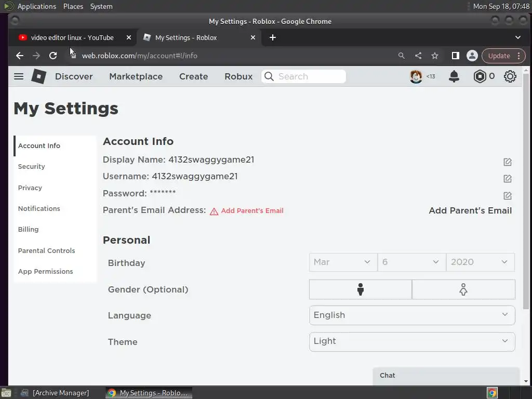Open the Notifications settings section
The height and width of the screenshot is (399, 532).
tap(55, 208)
